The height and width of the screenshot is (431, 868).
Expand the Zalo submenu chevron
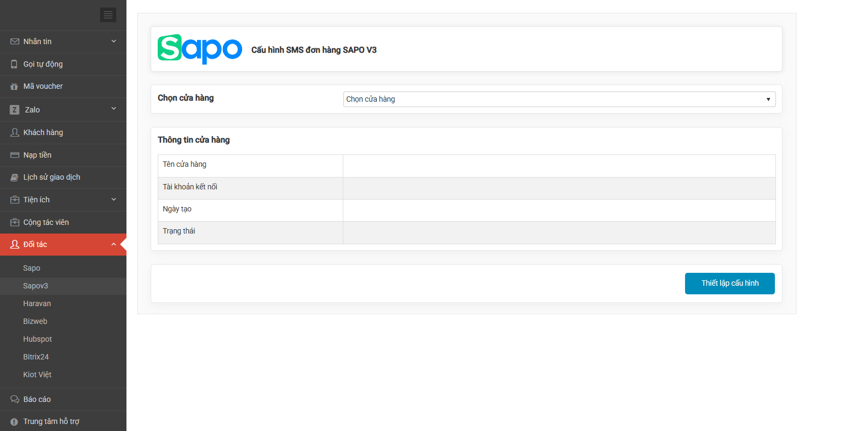(114, 109)
